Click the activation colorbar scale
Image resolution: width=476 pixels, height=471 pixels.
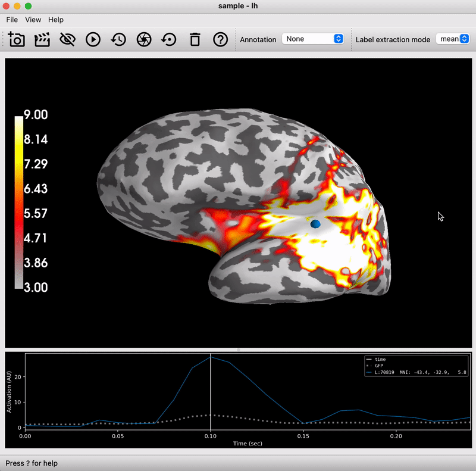click(19, 202)
